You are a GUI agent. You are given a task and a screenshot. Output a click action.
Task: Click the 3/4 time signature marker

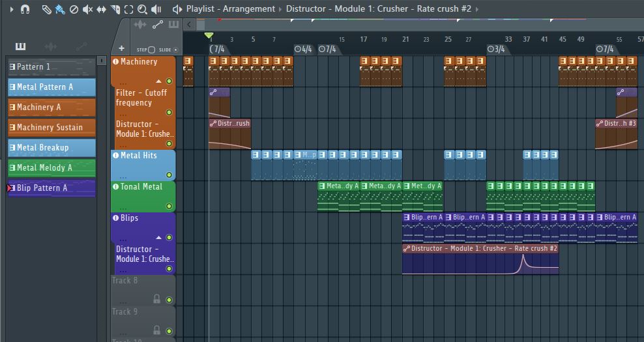pyautogui.click(x=497, y=50)
